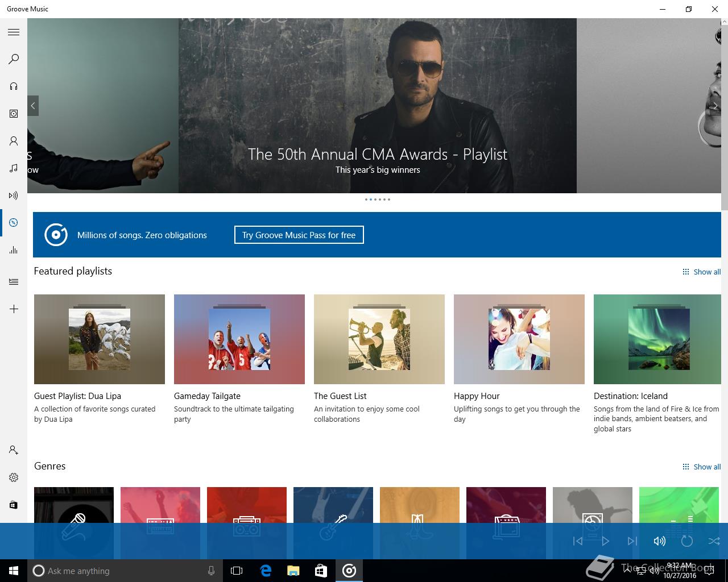Open the search icon in sidebar
This screenshot has height=582, width=728.
(x=14, y=59)
